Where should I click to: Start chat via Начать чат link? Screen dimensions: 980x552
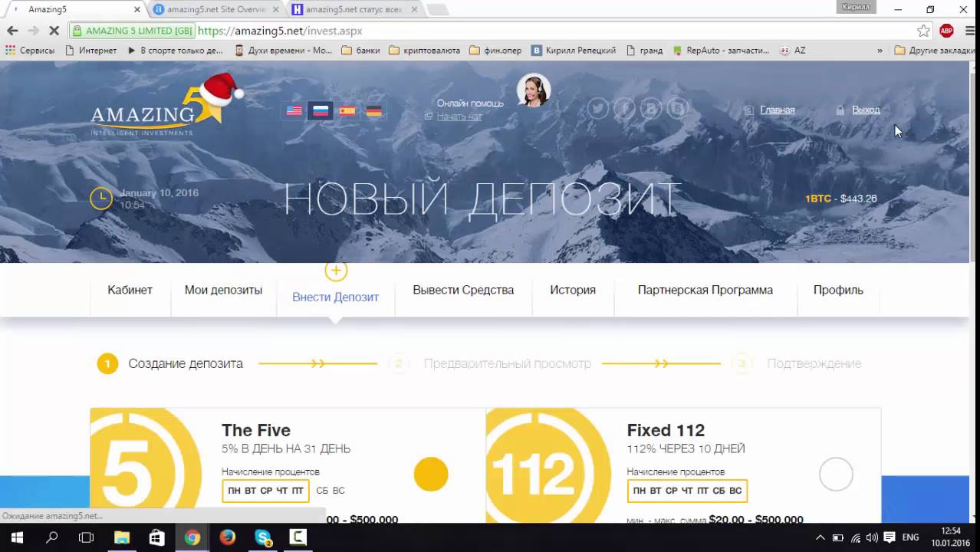[459, 117]
